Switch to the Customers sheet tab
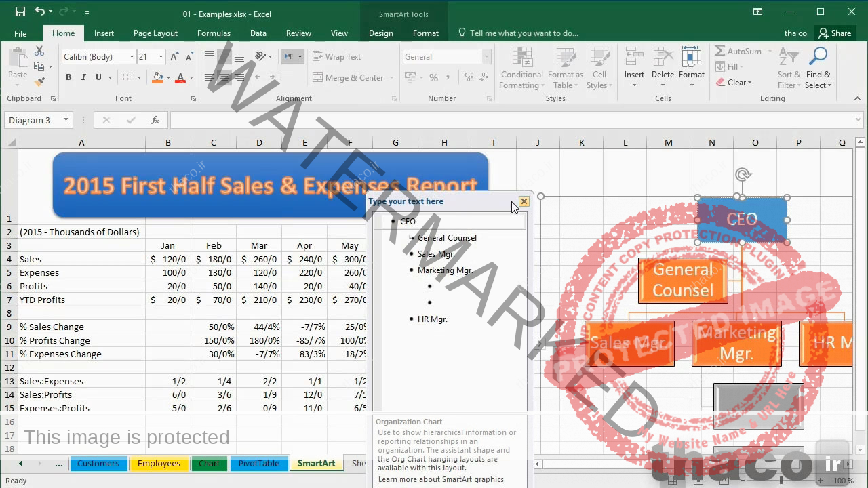Screen dimensions: 868x488 [98, 464]
